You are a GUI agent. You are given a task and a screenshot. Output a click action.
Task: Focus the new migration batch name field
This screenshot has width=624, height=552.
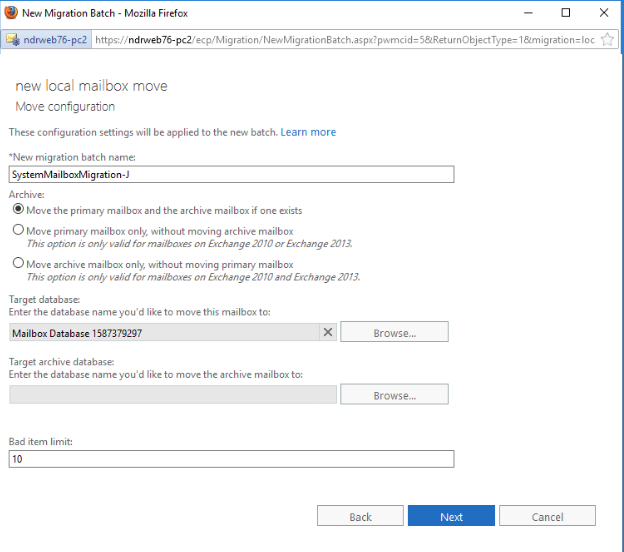(x=231, y=175)
